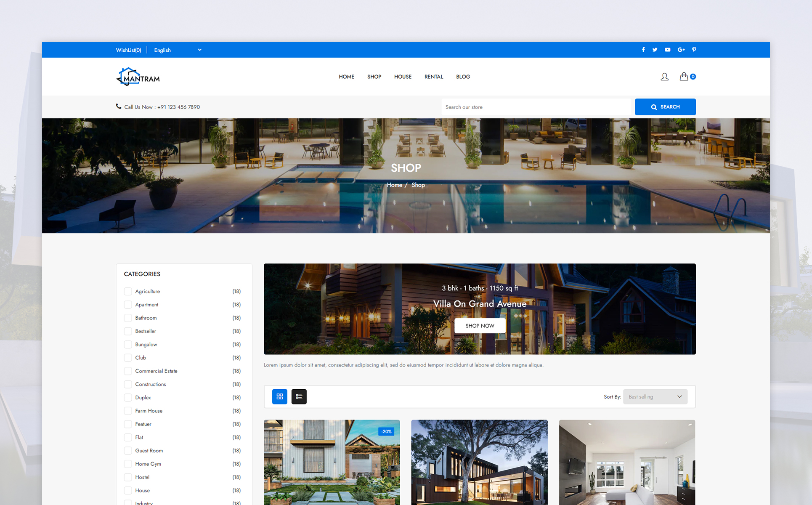The image size is (812, 505).
Task: Open the YouTube social link
Action: [x=667, y=50]
